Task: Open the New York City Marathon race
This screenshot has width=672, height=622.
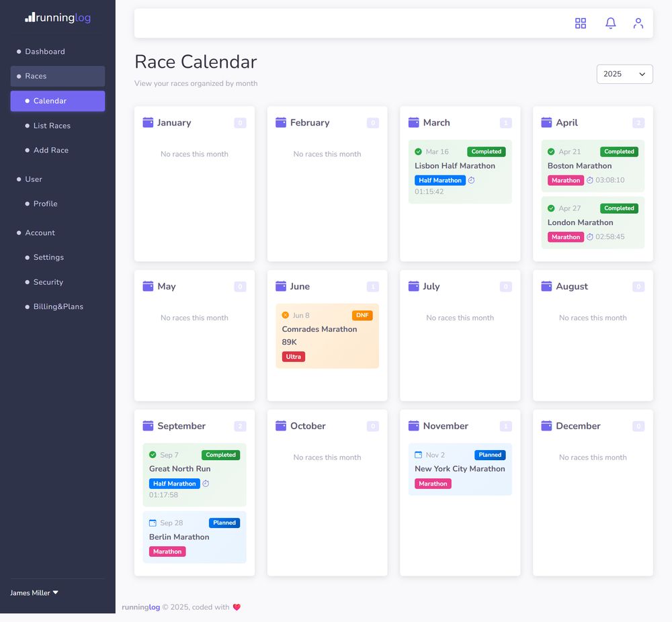Action: 460,469
